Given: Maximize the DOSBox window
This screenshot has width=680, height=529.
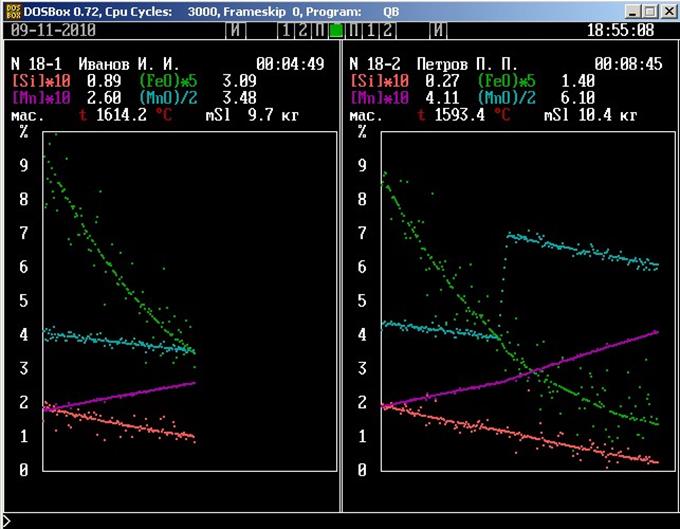Looking at the screenshot, I should click(648, 11).
